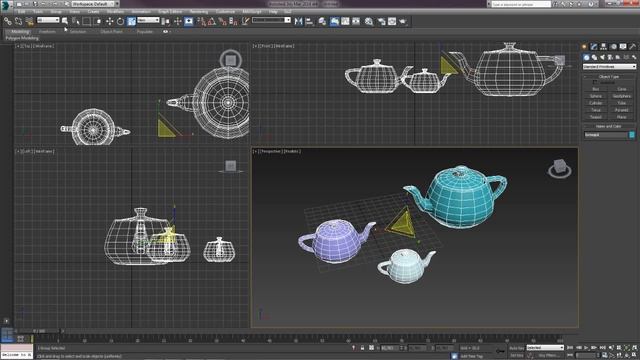Viewport: 640px width, 360px height.
Task: Click the Use Pivot Point Center icon
Action: click(165, 21)
